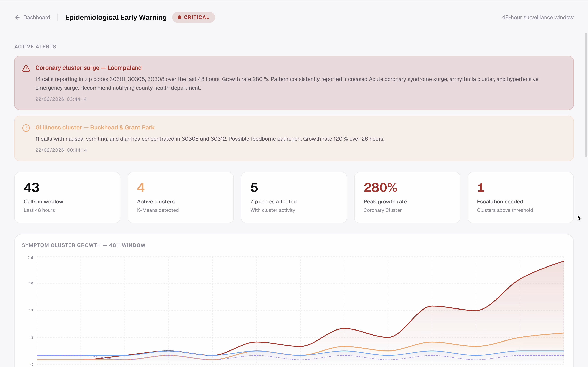This screenshot has height=367, width=588.
Task: Click the back arrow icon beside Dashboard
Action: tap(17, 18)
